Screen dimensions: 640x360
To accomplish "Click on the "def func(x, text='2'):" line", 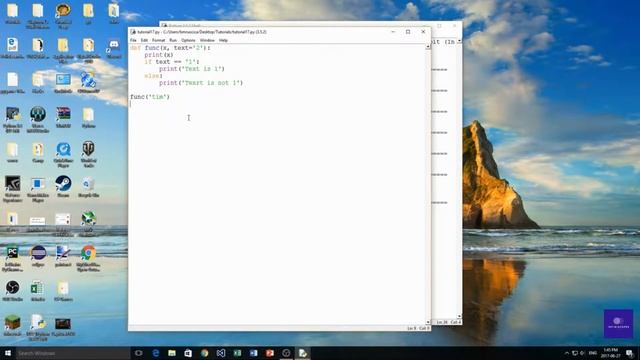I will pyautogui.click(x=170, y=48).
